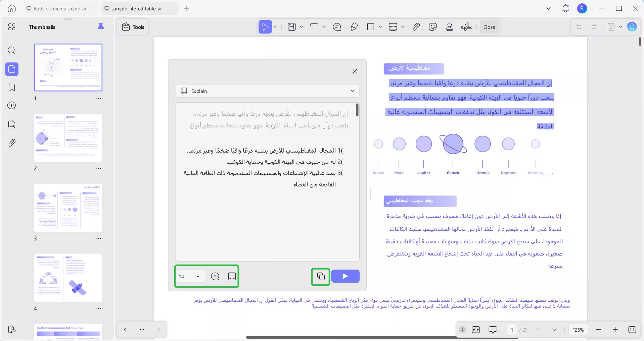Open the Search panel in the sidebar

[12, 51]
